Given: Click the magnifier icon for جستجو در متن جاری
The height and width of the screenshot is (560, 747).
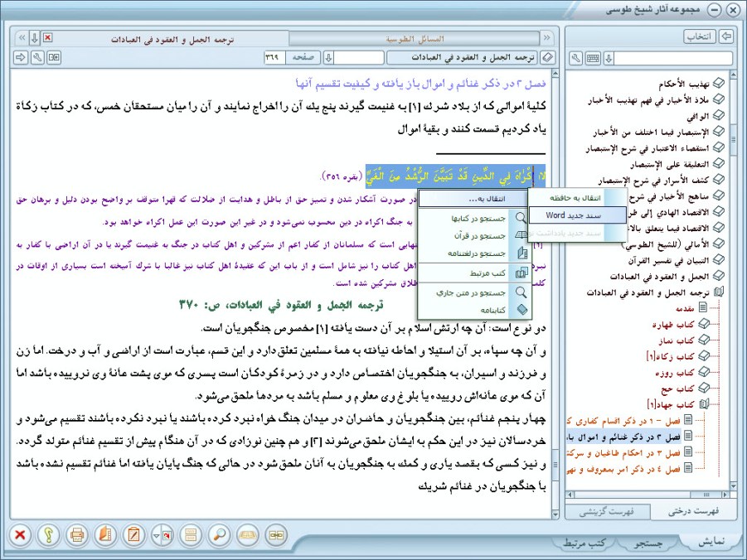Looking at the screenshot, I should 521,292.
